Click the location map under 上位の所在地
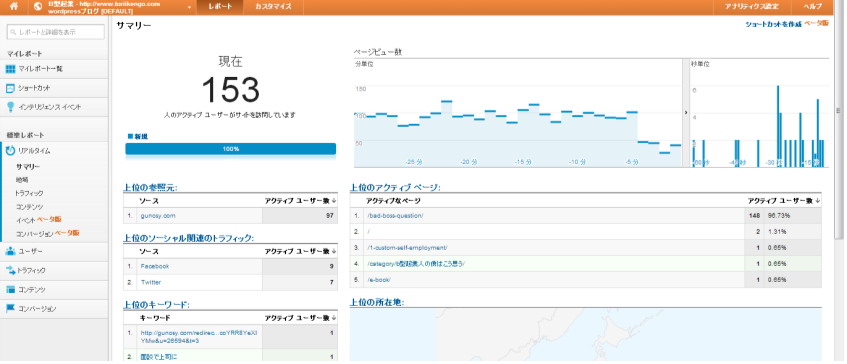 pos(586,334)
